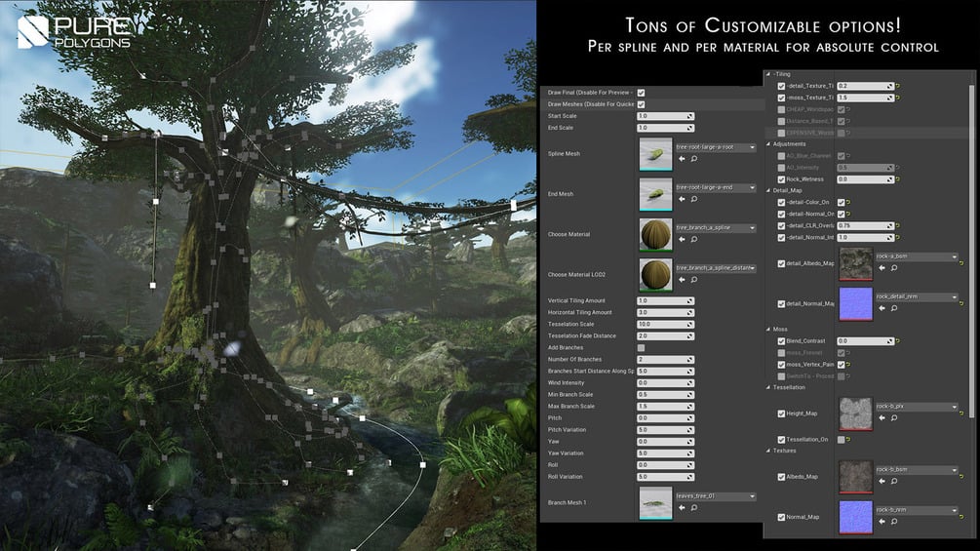
Task: Click the Spline Mesh preview thumbnail
Action: coord(655,154)
